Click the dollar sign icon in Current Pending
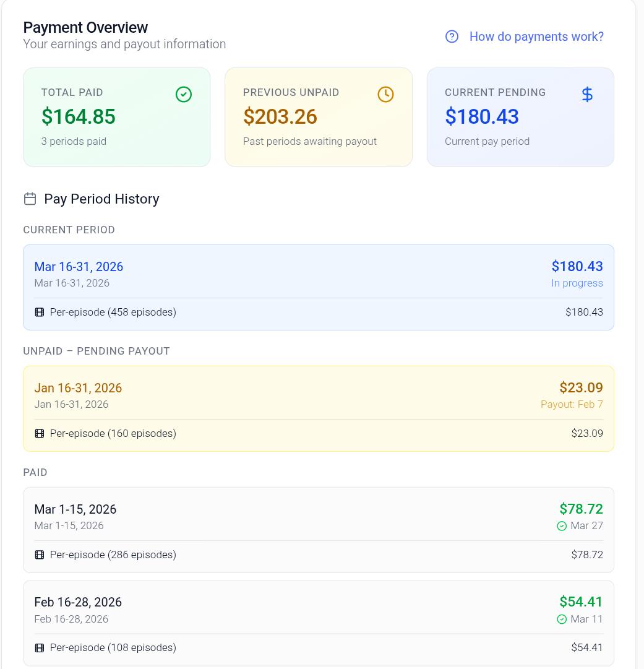The width and height of the screenshot is (644, 669). 587,94
